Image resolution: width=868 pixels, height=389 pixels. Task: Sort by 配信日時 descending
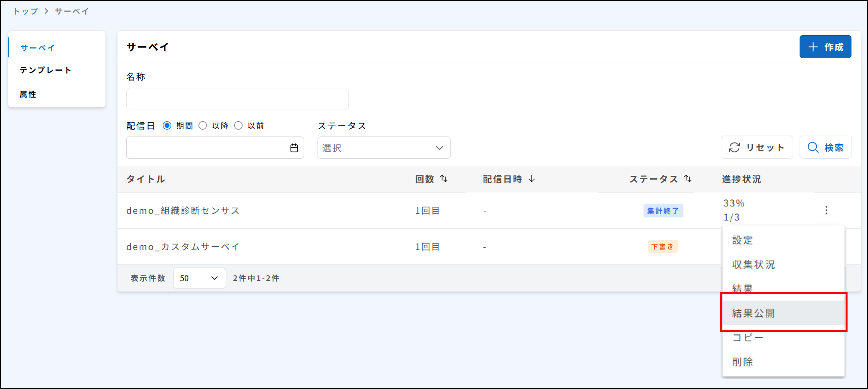tap(532, 179)
